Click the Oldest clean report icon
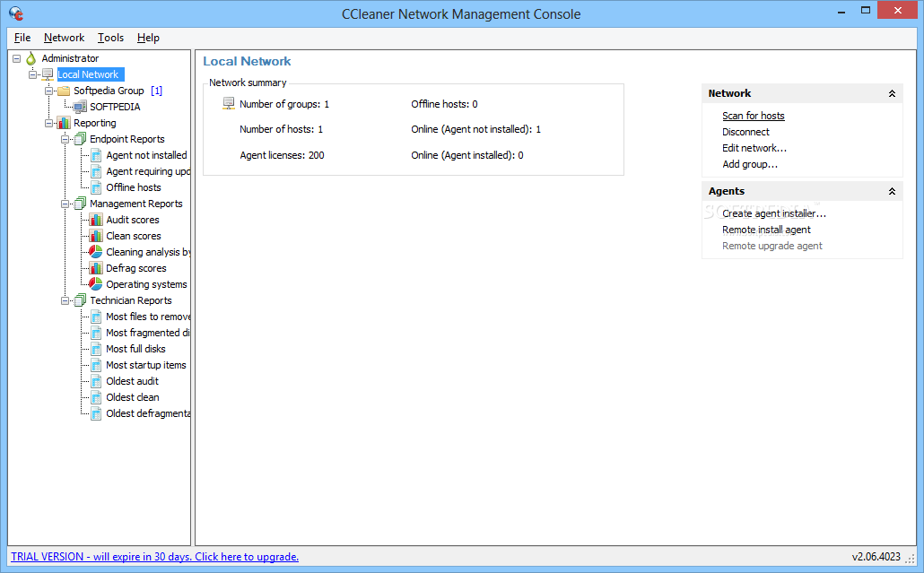The image size is (924, 573). (96, 397)
